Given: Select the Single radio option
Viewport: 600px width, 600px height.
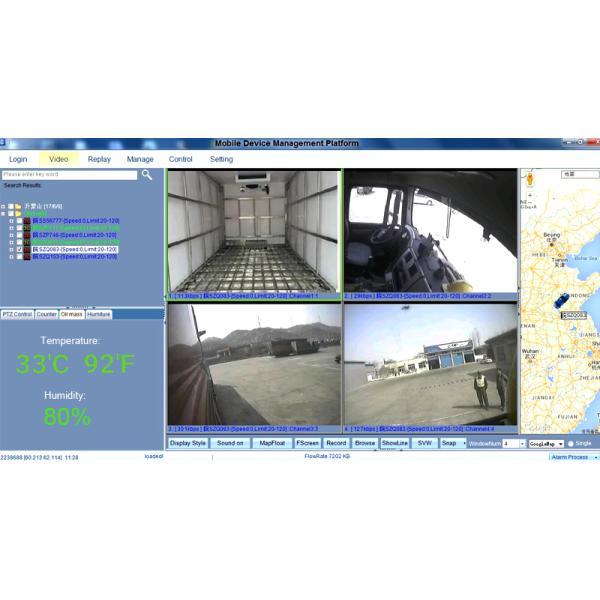Looking at the screenshot, I should pos(571,443).
